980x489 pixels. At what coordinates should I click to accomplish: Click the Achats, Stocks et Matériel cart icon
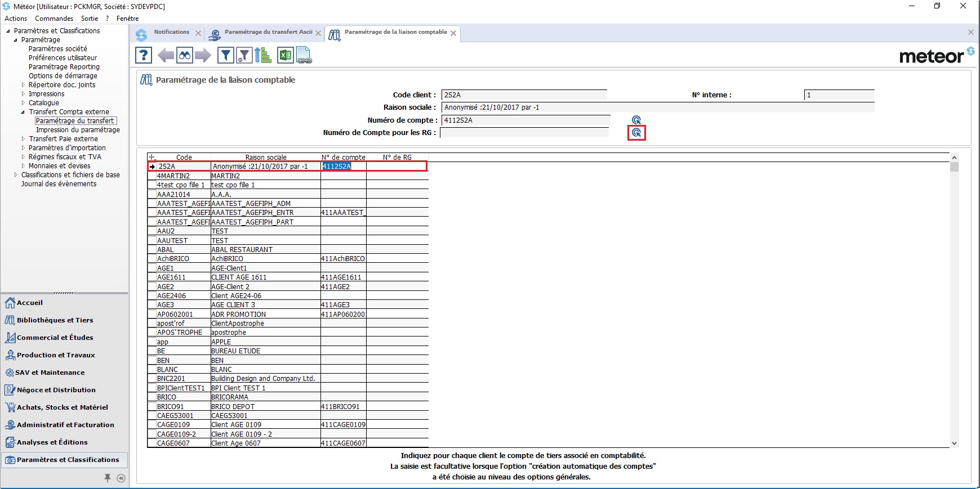(10, 407)
